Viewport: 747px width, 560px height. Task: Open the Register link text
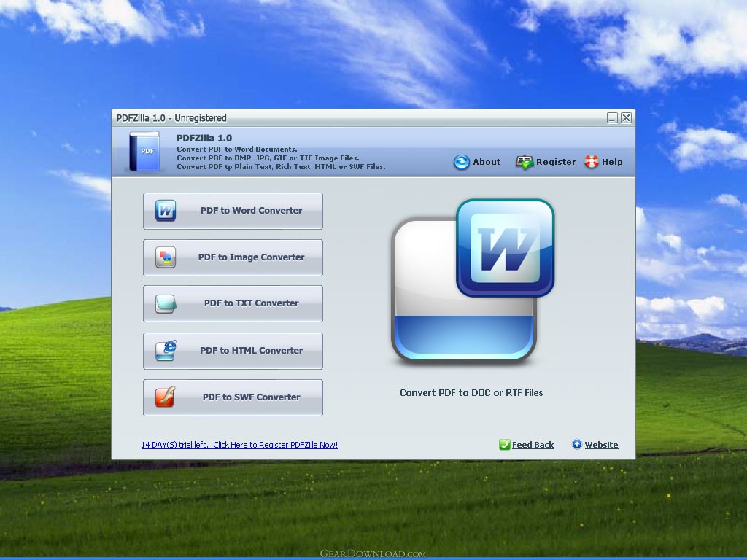tap(556, 162)
